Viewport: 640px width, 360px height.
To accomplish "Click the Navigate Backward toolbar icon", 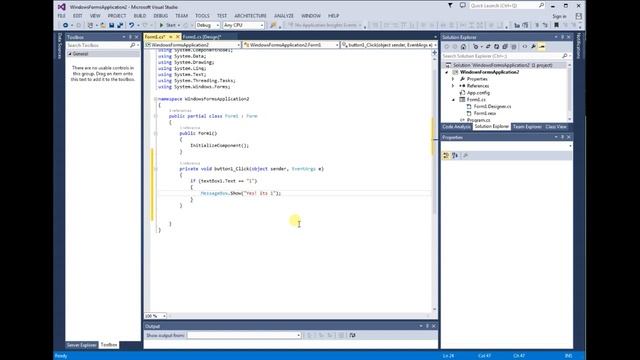I will tap(65, 25).
